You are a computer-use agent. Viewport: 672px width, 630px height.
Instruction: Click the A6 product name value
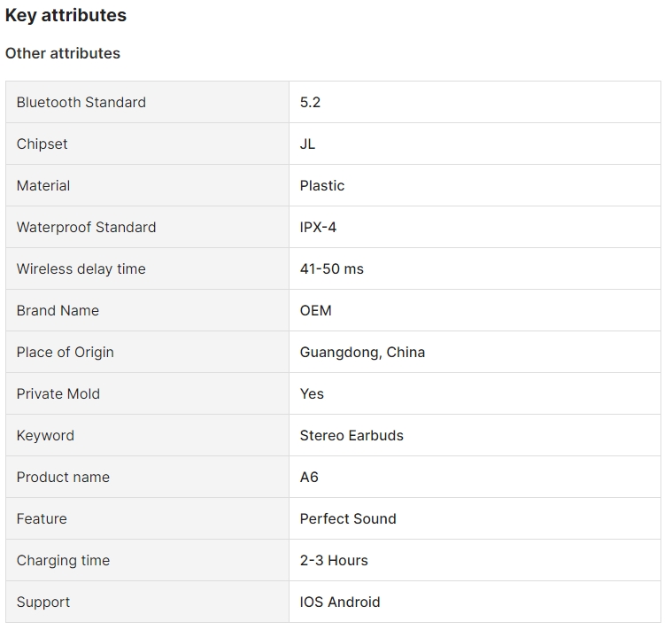tap(309, 477)
